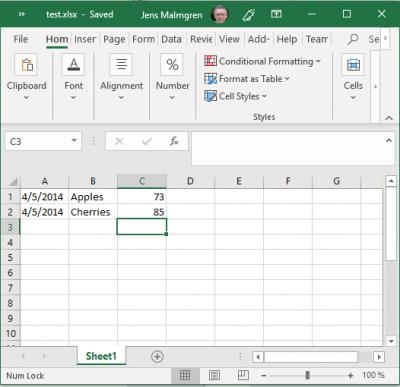Viewport: 400px width, 387px height.
Task: Select the Home tab
Action: coord(57,39)
